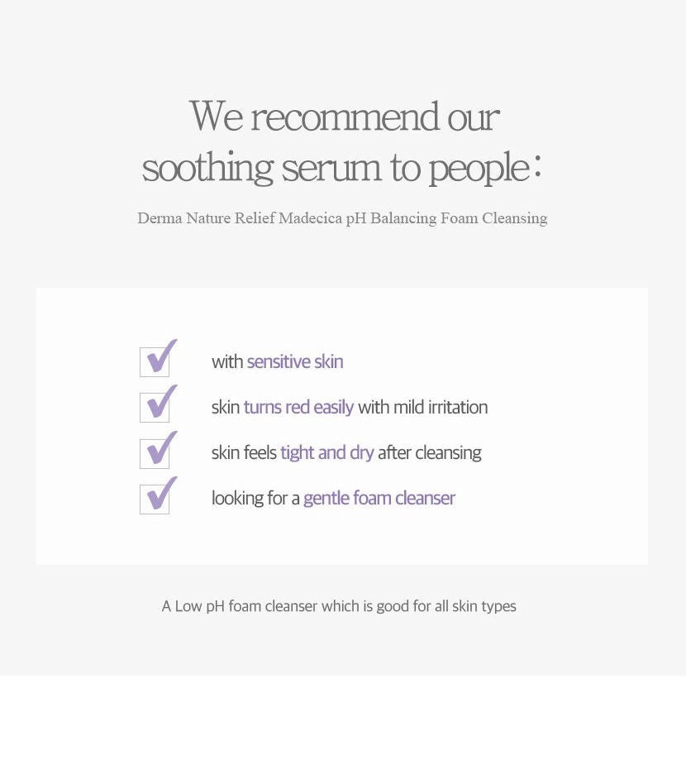
Task: Click the "looking for a" text
Action: tap(255, 498)
